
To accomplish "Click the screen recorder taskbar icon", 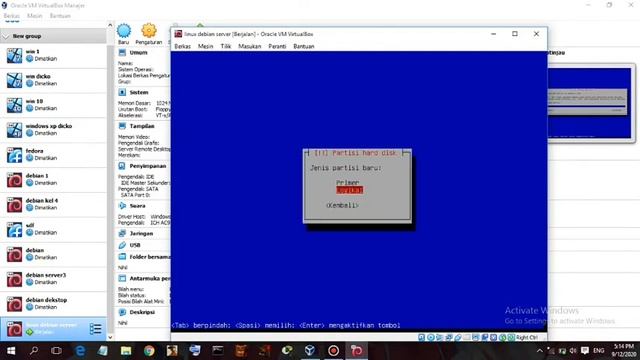I will (x=333, y=351).
